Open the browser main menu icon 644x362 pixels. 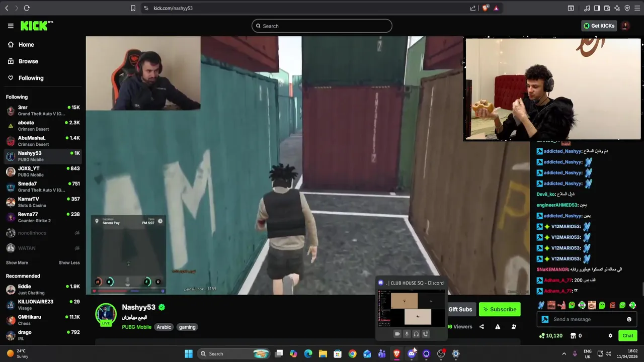click(x=637, y=8)
